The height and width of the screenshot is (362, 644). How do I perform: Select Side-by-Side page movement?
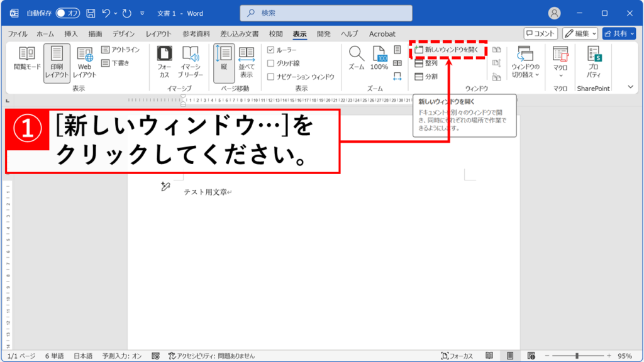pyautogui.click(x=246, y=62)
